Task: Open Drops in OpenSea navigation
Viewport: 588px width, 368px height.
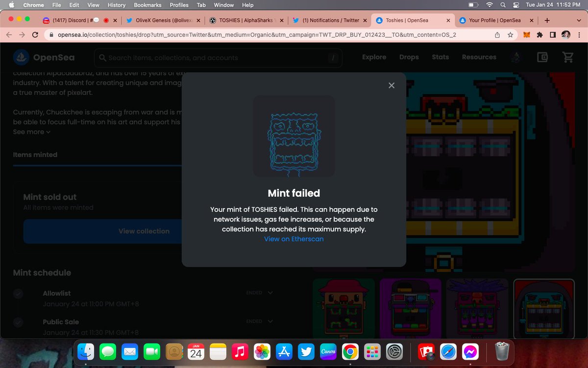Action: [x=409, y=57]
